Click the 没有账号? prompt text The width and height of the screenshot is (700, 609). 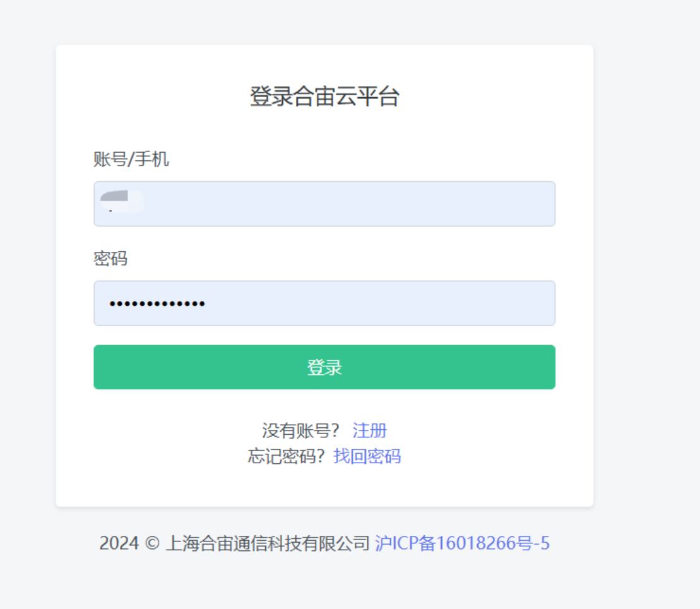click(x=300, y=431)
